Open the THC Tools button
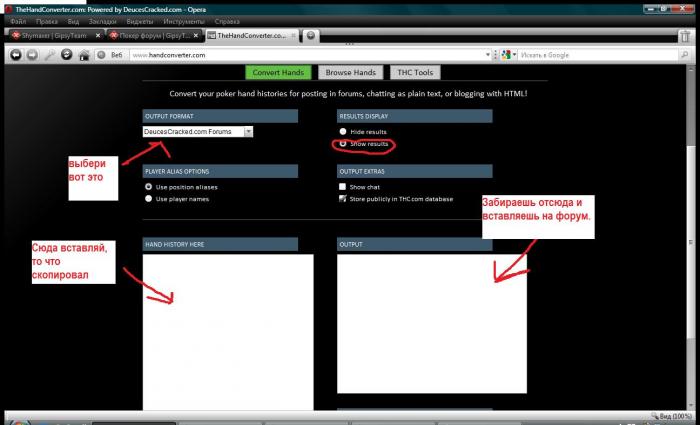 coord(415,72)
